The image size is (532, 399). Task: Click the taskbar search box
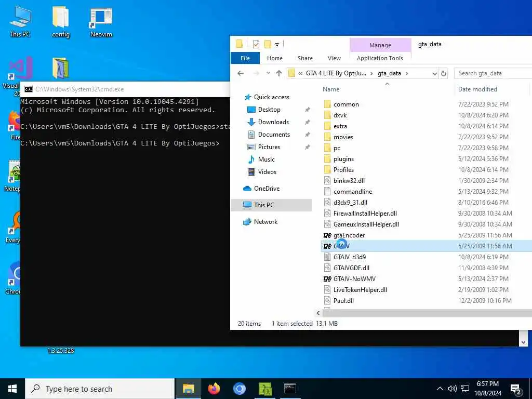point(100,389)
